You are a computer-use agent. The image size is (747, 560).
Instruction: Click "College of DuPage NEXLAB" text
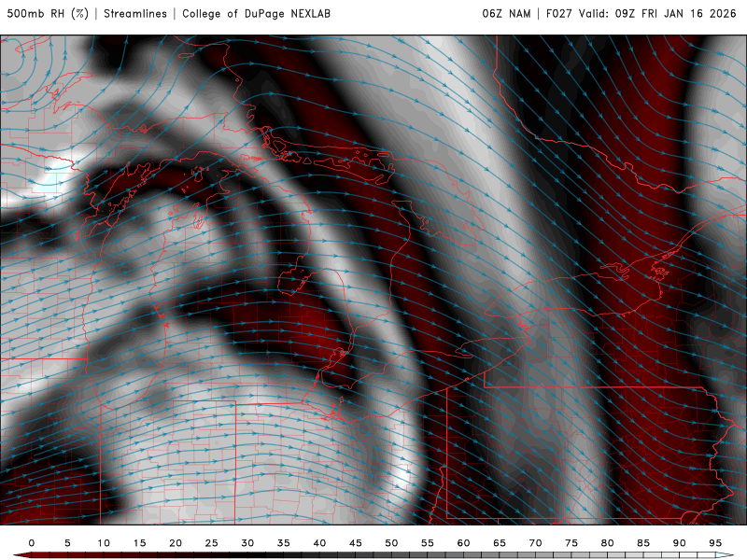(256, 13)
